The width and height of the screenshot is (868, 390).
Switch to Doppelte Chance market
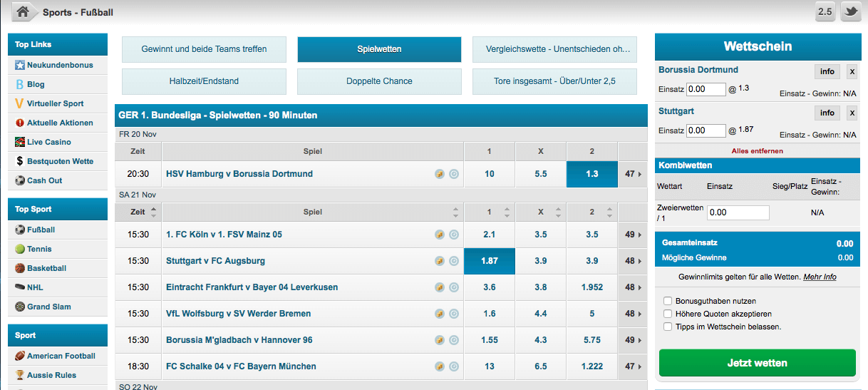(379, 81)
